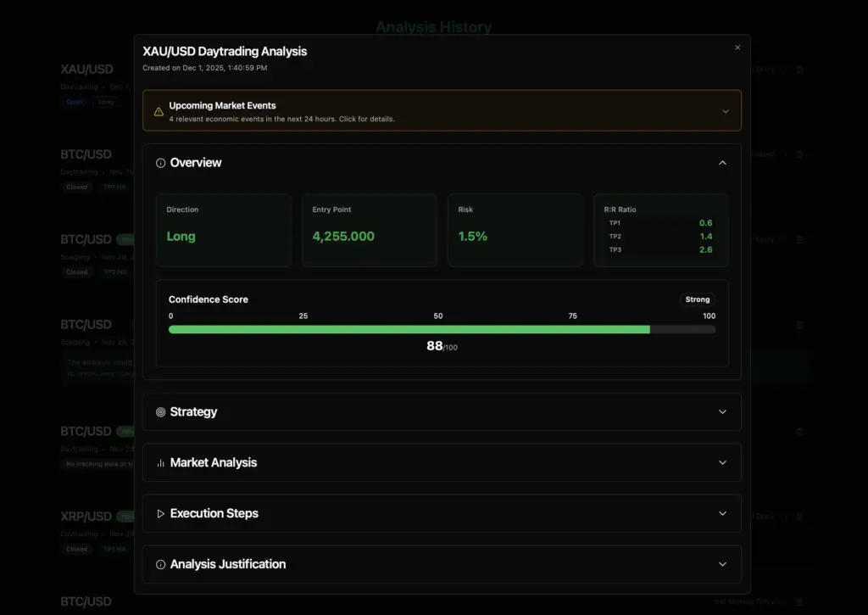Screen dimensions: 868x615
Task: Click the 88/100 confidence score number
Action: 442,346
